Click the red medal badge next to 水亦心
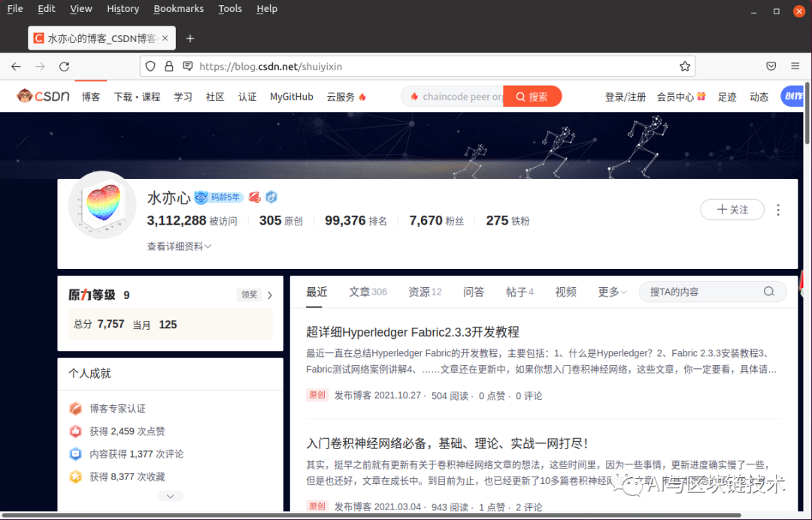This screenshot has width=812, height=520. tap(255, 197)
